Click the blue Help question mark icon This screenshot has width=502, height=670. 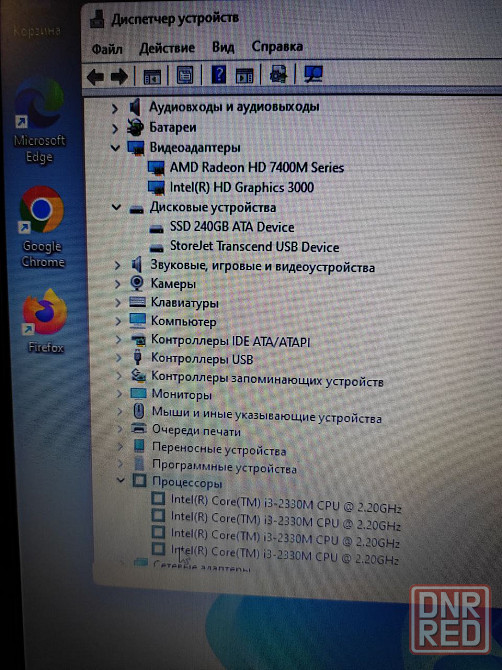(x=219, y=75)
